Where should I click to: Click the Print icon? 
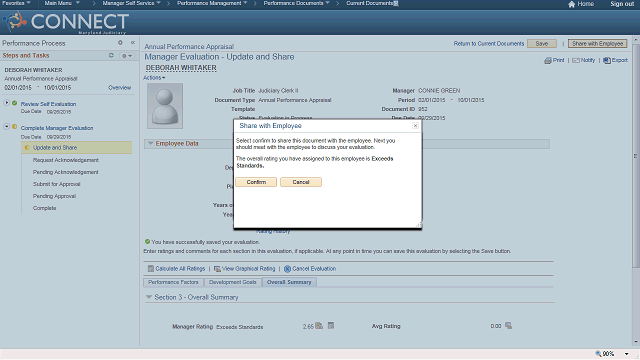tap(548, 60)
